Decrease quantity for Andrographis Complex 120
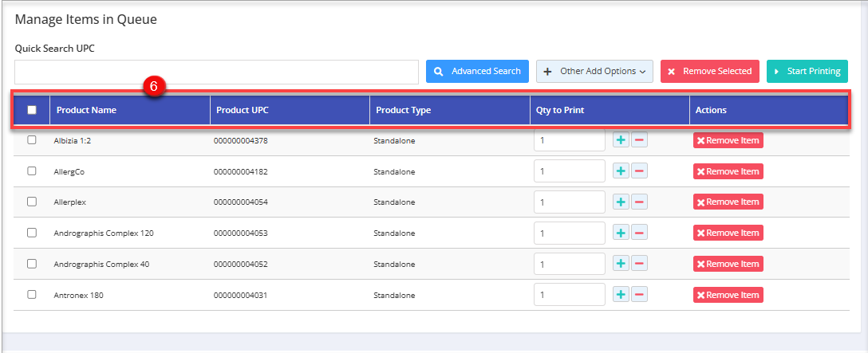This screenshot has width=868, height=353. [639, 233]
